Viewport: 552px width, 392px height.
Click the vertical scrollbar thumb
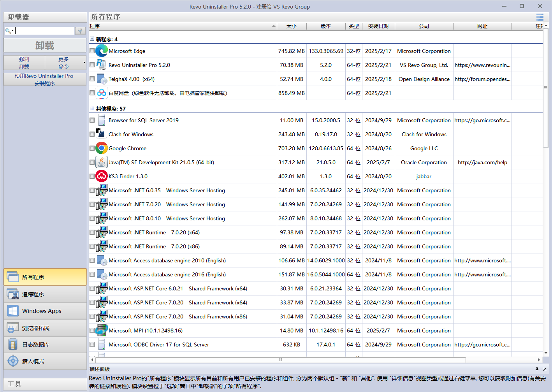tap(546, 88)
